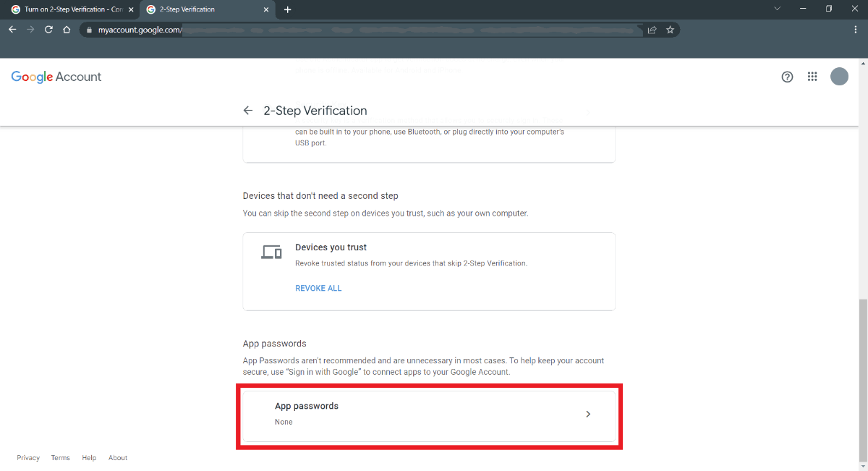Viewport: 868px width, 471px height.
Task: Click the account profile avatar
Action: [x=839, y=77]
